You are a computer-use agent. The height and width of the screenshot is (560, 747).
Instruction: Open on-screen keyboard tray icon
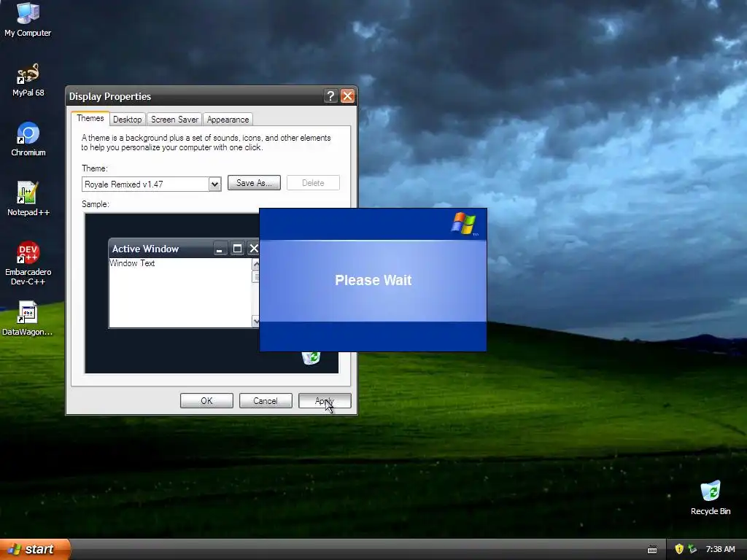pos(652,550)
